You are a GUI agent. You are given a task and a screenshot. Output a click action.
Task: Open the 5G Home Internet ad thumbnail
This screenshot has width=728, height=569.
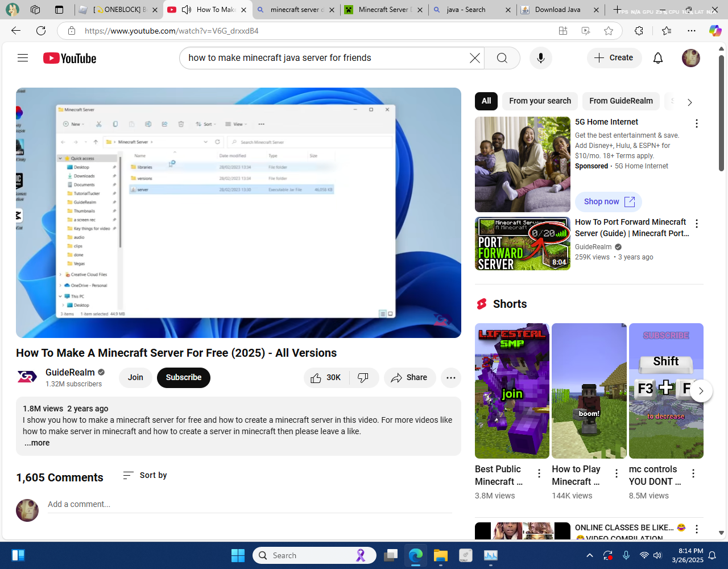pos(523,164)
